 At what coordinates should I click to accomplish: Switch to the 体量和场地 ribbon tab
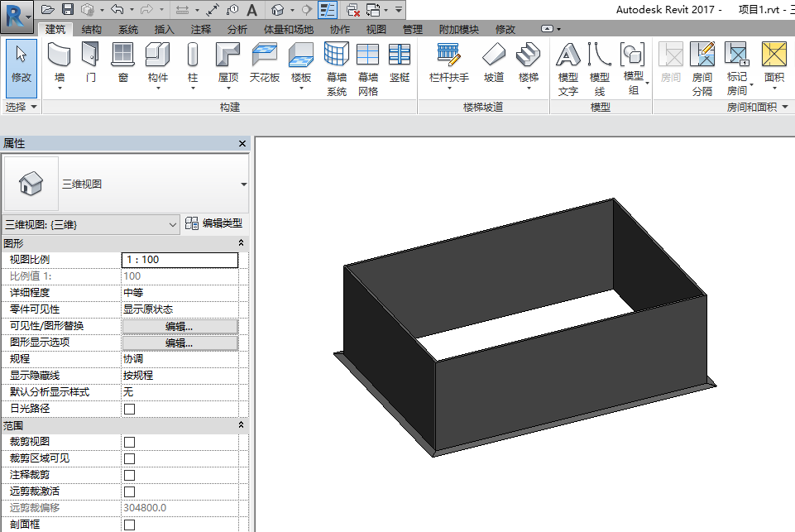[x=289, y=30]
